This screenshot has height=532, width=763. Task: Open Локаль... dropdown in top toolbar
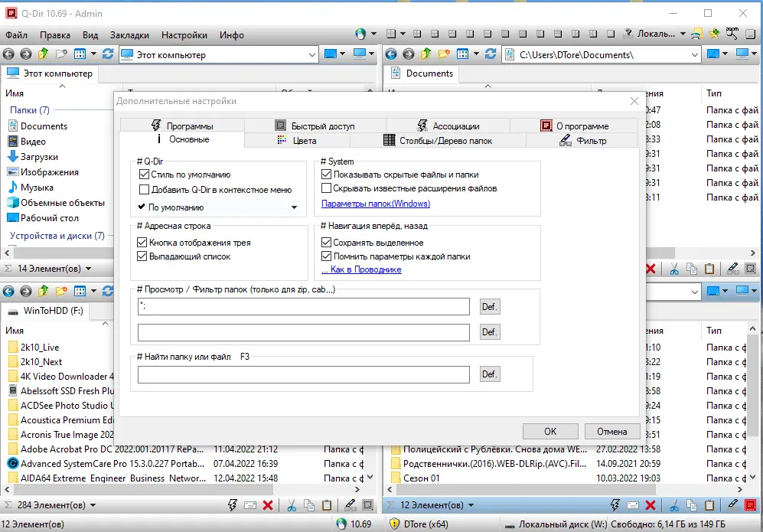(x=683, y=34)
